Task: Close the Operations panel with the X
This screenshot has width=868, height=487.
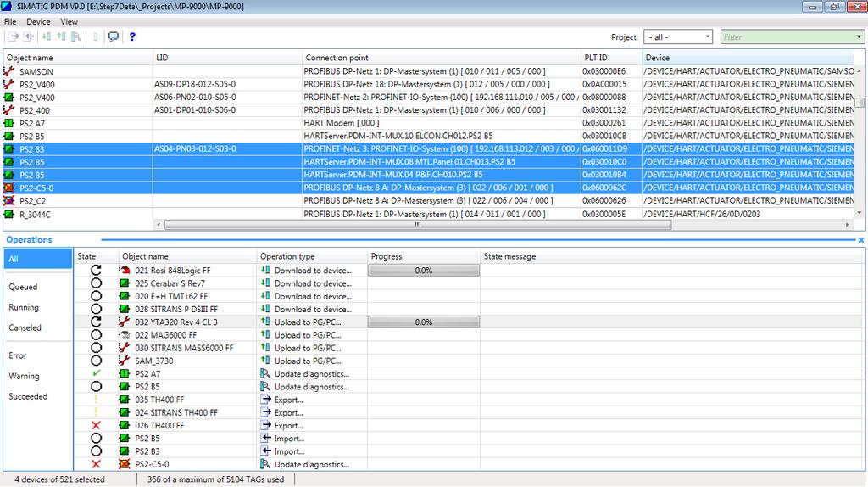Action: [x=861, y=240]
